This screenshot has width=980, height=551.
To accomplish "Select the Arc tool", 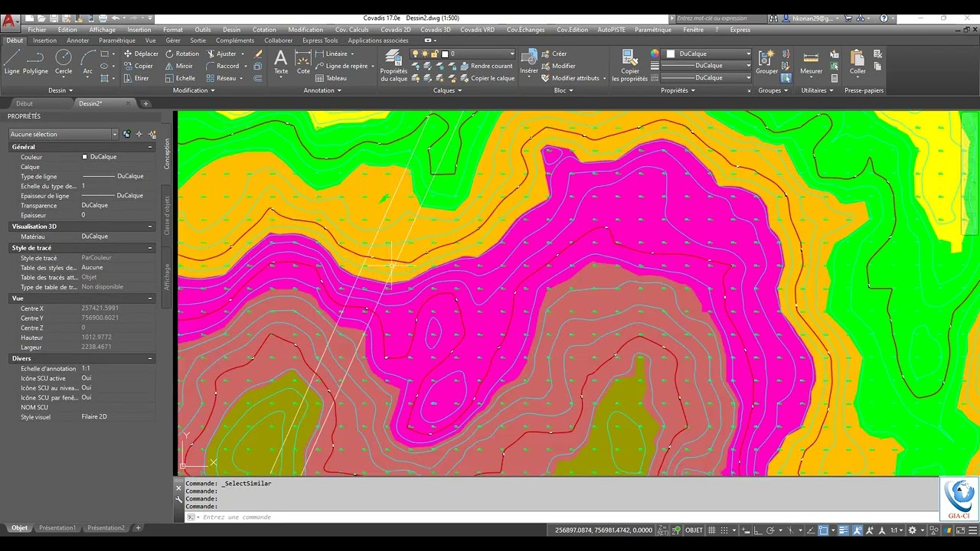I will pyautogui.click(x=88, y=63).
